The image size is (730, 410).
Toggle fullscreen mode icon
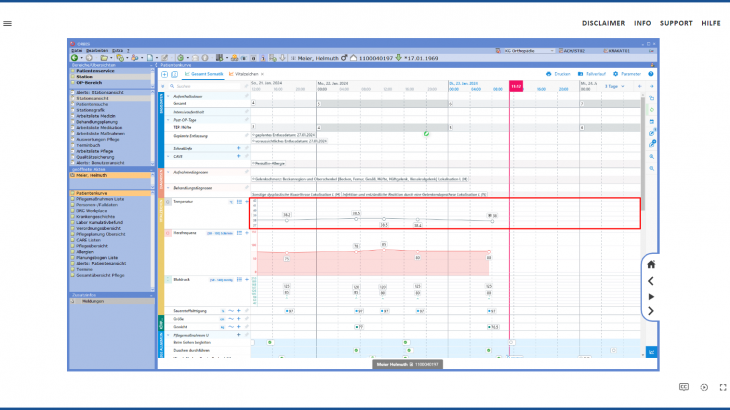pyautogui.click(x=722, y=386)
